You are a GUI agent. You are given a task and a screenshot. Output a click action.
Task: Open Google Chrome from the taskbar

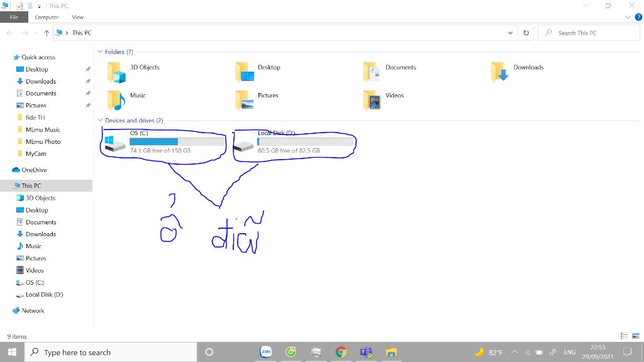coord(340,352)
